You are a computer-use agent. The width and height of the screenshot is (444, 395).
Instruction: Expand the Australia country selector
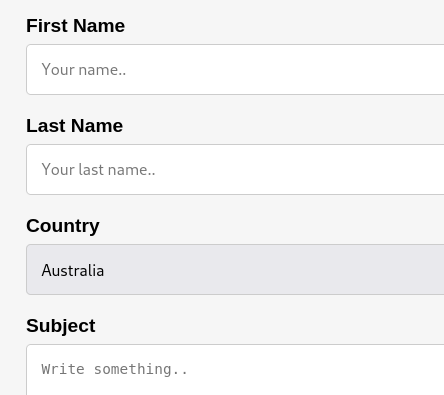click(x=235, y=269)
